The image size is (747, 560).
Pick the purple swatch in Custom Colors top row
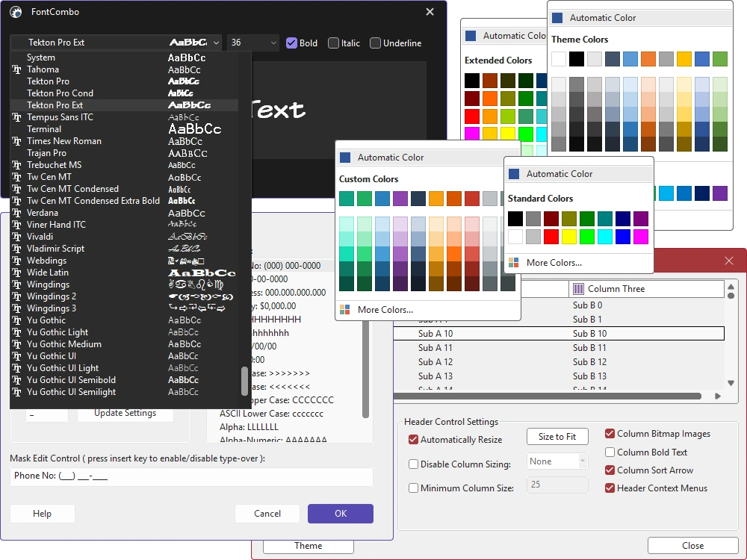(x=400, y=199)
